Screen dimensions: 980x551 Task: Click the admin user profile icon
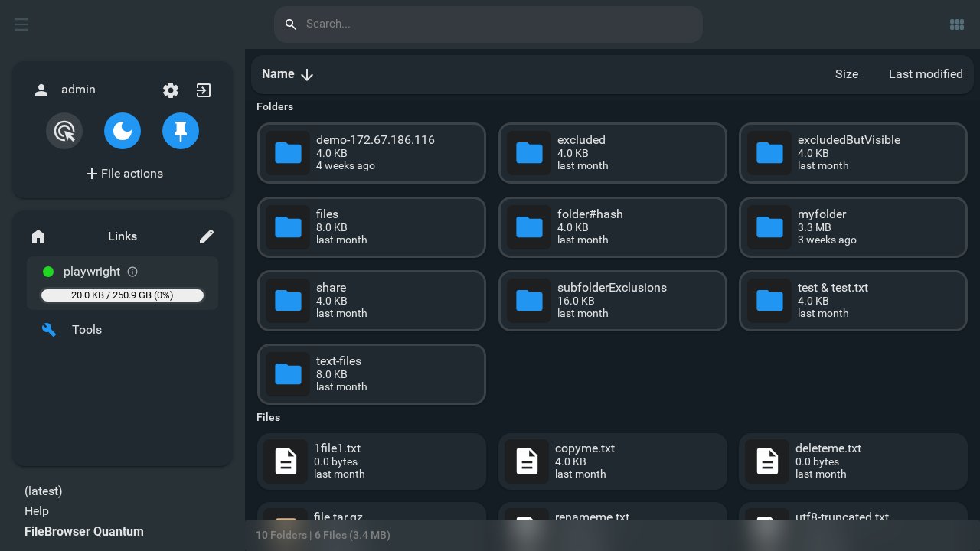coord(41,90)
